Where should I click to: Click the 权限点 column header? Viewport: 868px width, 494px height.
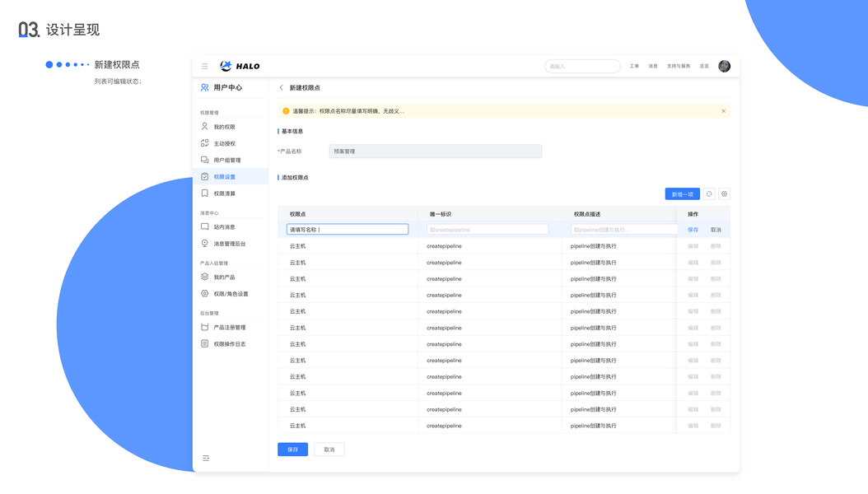pyautogui.click(x=298, y=214)
